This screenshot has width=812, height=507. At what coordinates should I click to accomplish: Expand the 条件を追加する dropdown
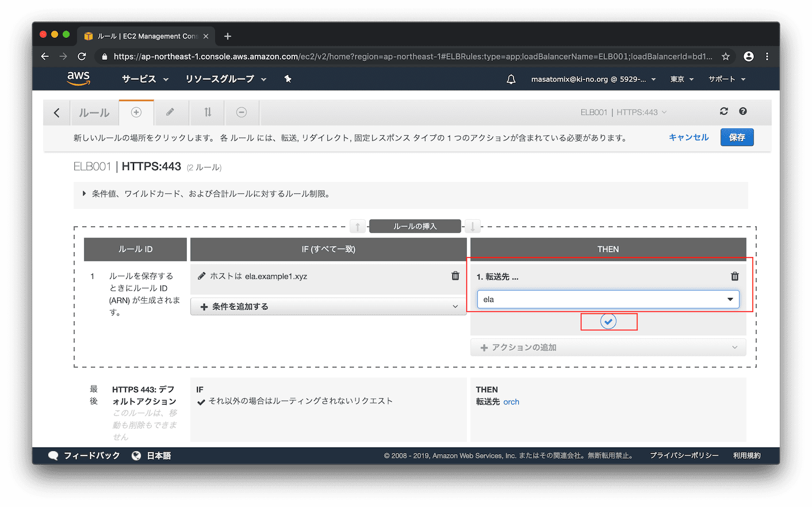click(328, 307)
